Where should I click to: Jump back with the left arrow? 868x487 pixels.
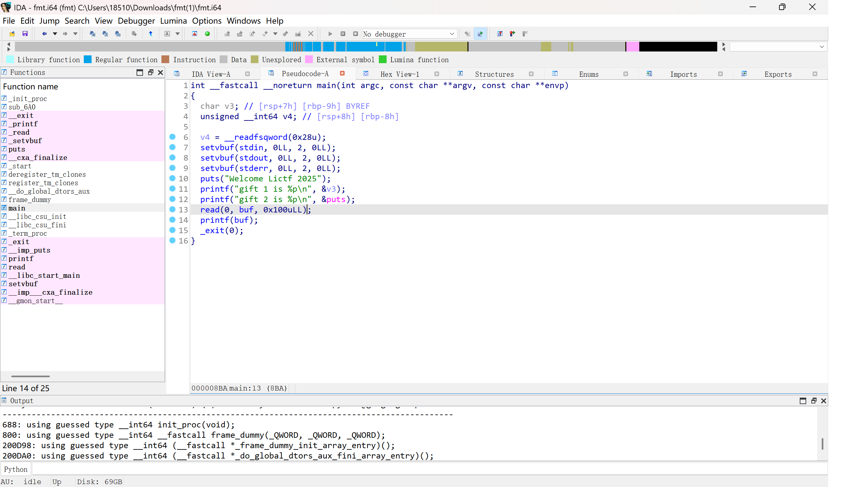click(44, 34)
